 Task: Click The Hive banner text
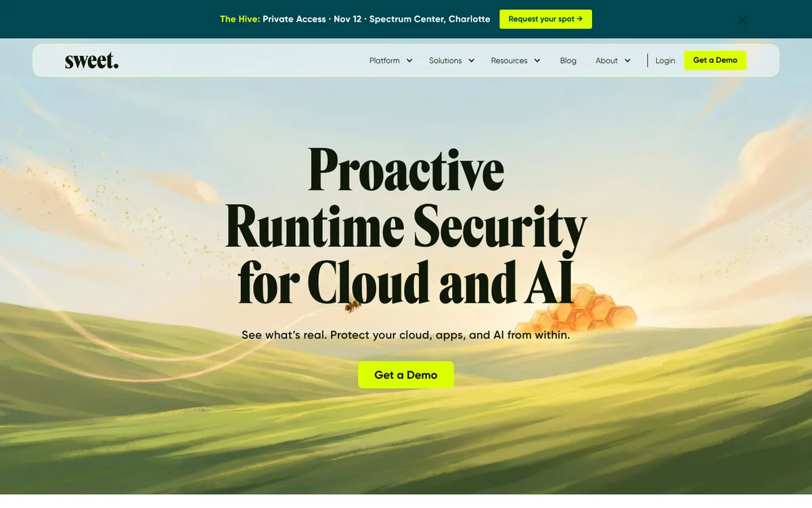pos(355,19)
